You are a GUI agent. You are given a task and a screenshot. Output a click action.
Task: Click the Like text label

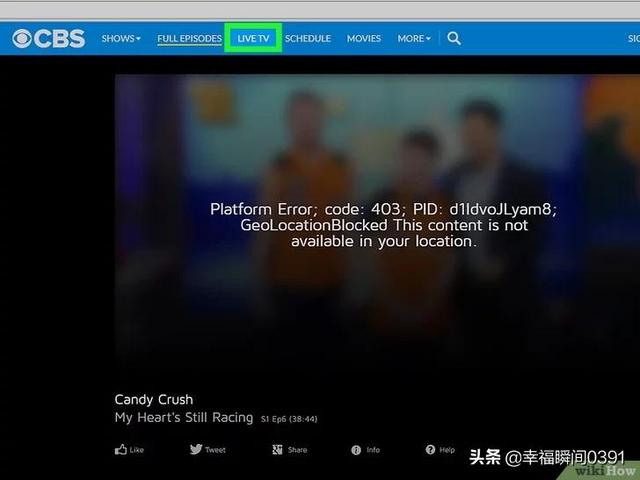click(137, 450)
